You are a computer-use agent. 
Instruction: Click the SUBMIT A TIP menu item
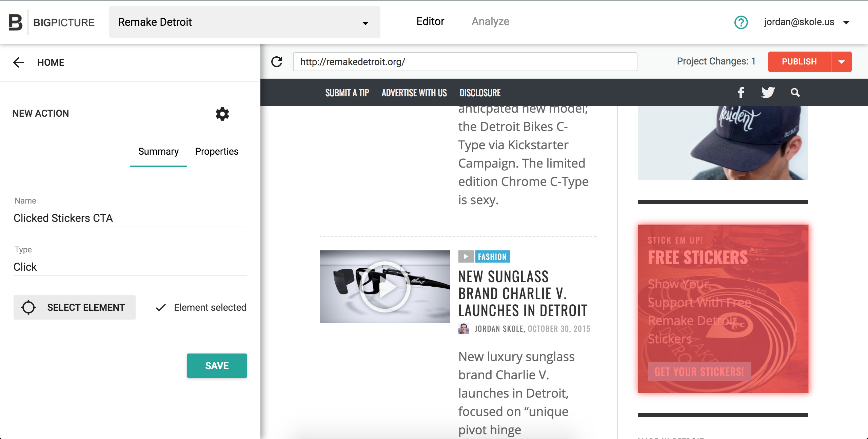pyautogui.click(x=347, y=93)
